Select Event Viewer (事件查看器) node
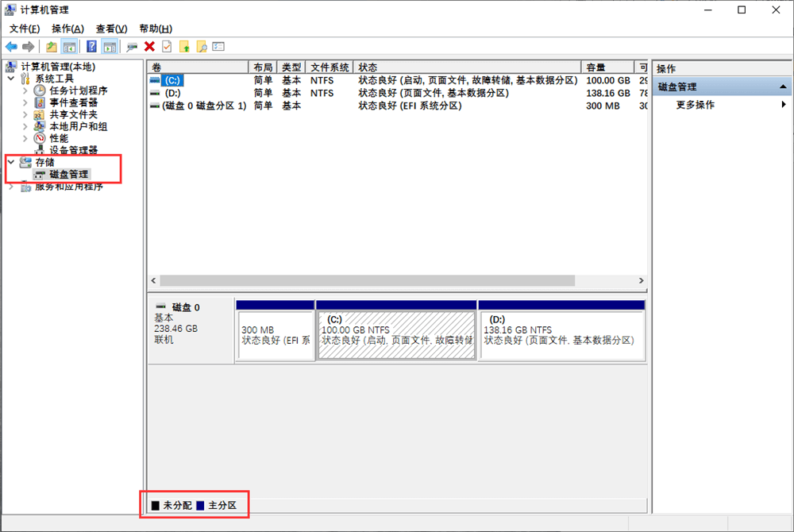Screen dimensions: 794x532 coord(73,102)
